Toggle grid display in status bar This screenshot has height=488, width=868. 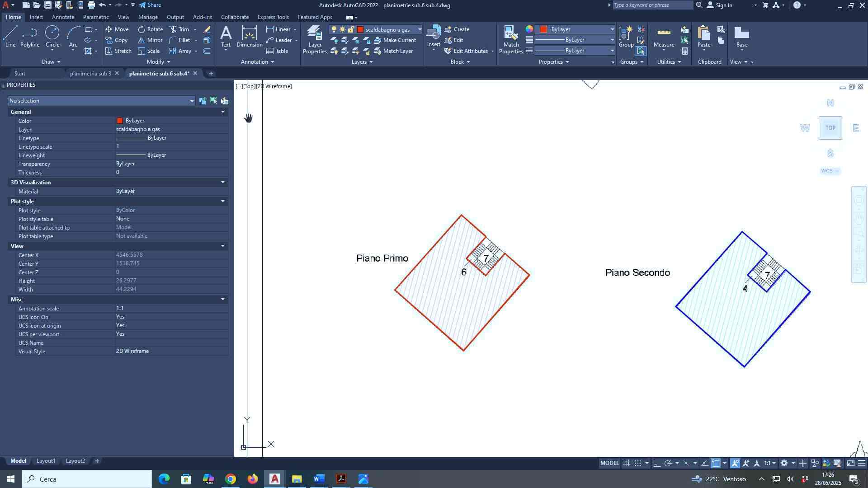coord(627,463)
